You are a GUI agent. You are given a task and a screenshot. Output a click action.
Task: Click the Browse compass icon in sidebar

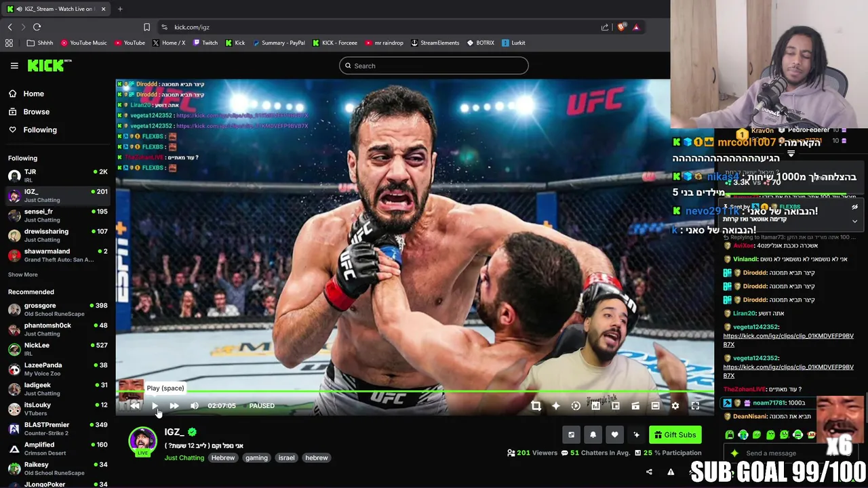(x=12, y=112)
